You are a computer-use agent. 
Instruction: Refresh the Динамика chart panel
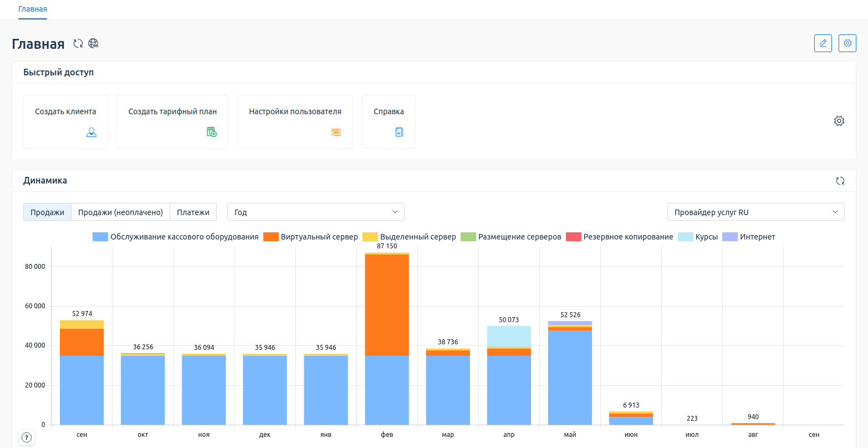click(840, 181)
